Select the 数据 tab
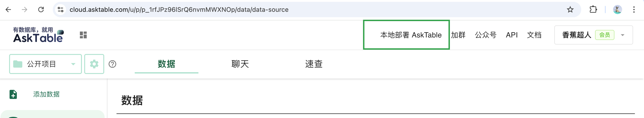Image resolution: width=644 pixels, height=118 pixels. click(x=167, y=64)
